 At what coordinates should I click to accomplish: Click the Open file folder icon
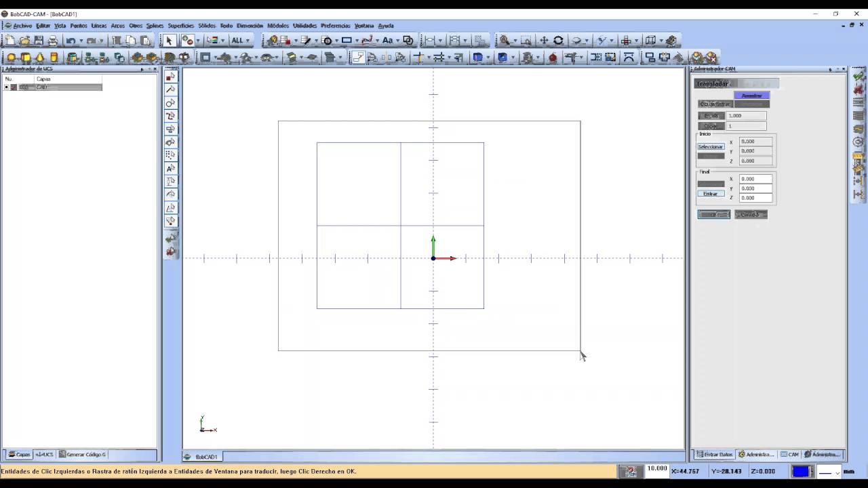(24, 41)
